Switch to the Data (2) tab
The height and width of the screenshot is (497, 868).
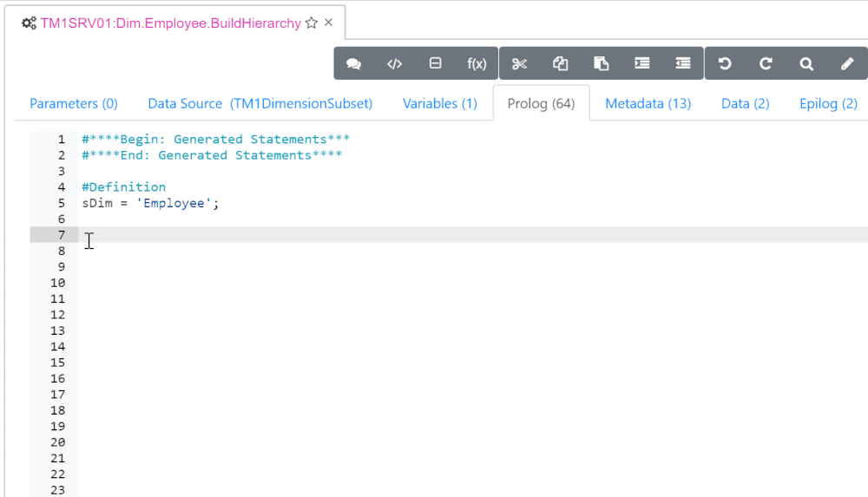[x=745, y=103]
